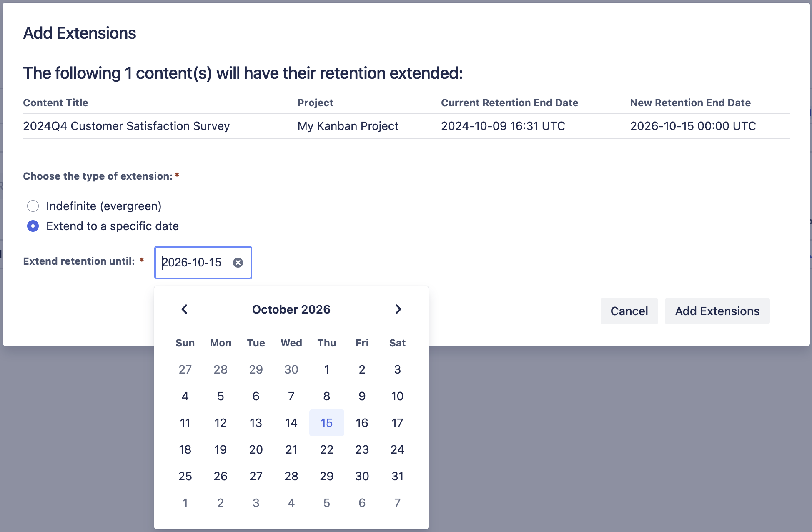Pick October 22 in the calendar

coord(326,449)
